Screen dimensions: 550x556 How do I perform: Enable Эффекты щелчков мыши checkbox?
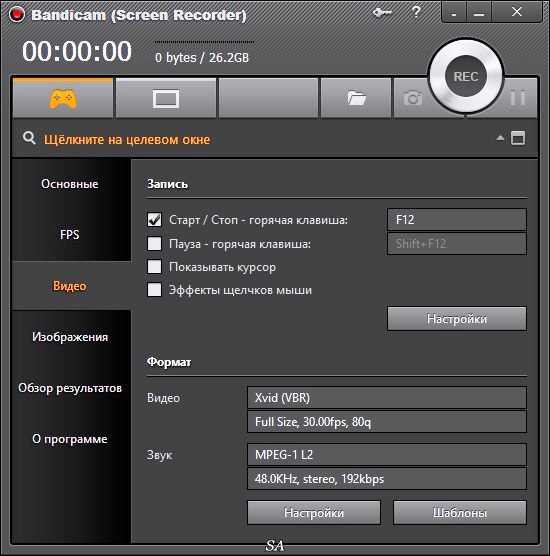pyautogui.click(x=154, y=290)
